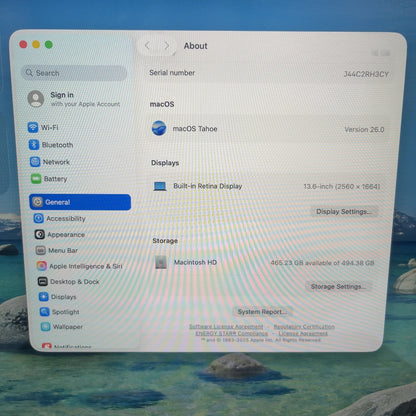
Task: Select the Spotlight icon in sidebar
Action: [45, 312]
